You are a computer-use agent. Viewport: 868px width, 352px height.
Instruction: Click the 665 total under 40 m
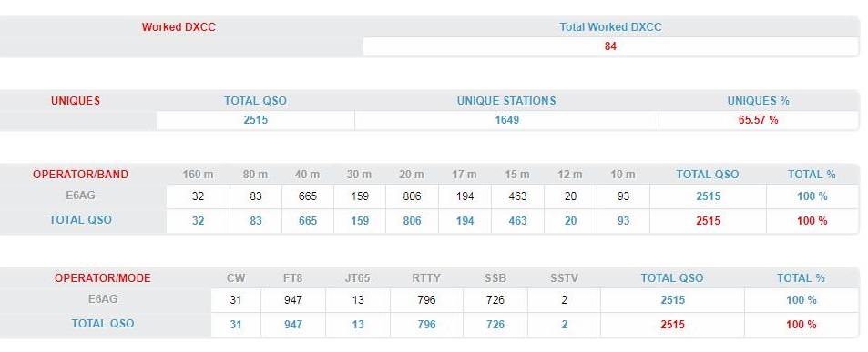point(307,221)
